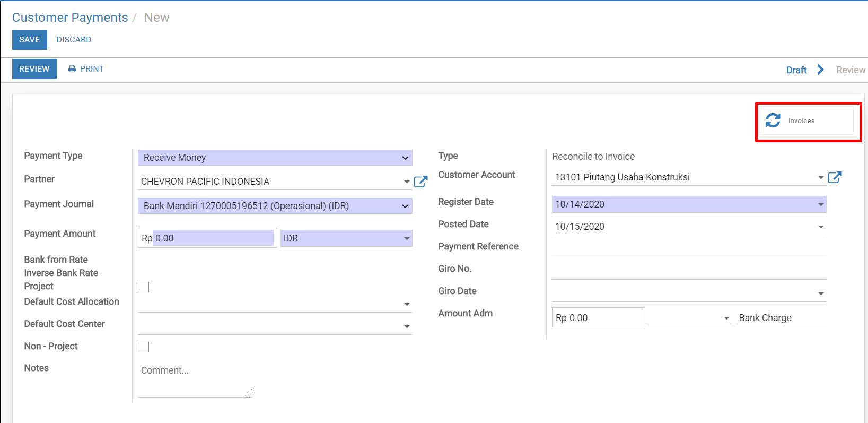Open Giro Date picker arrow

pyautogui.click(x=821, y=293)
